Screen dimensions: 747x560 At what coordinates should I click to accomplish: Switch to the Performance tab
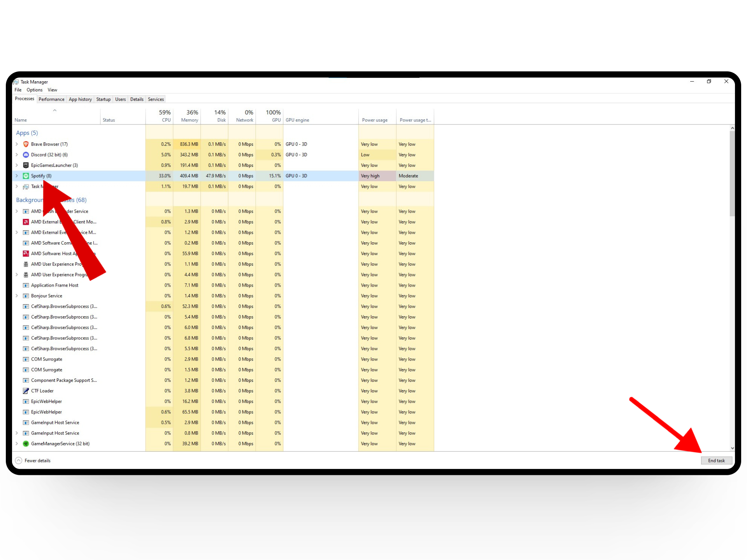pos(51,99)
